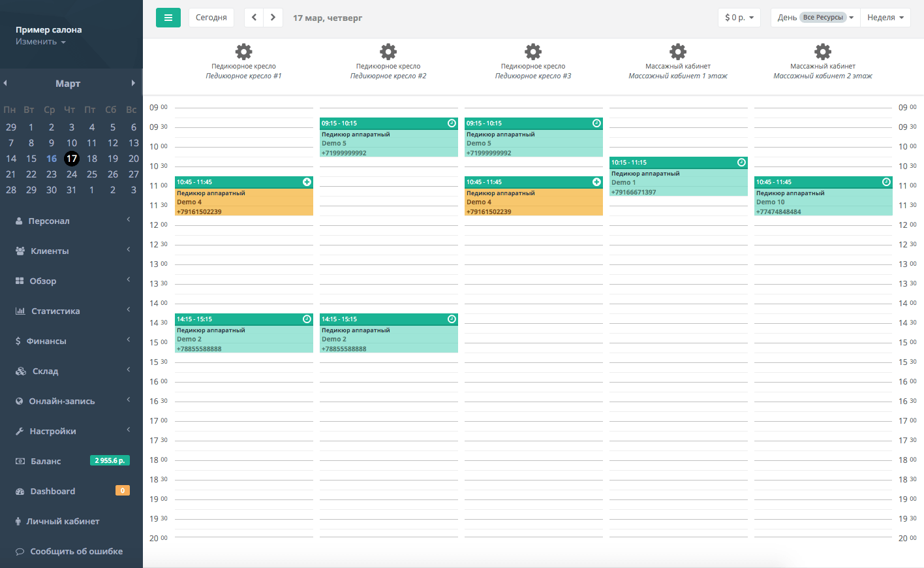Open settings gear for Педикюрное кресло #3
The height and width of the screenshot is (568, 924).
[533, 52]
